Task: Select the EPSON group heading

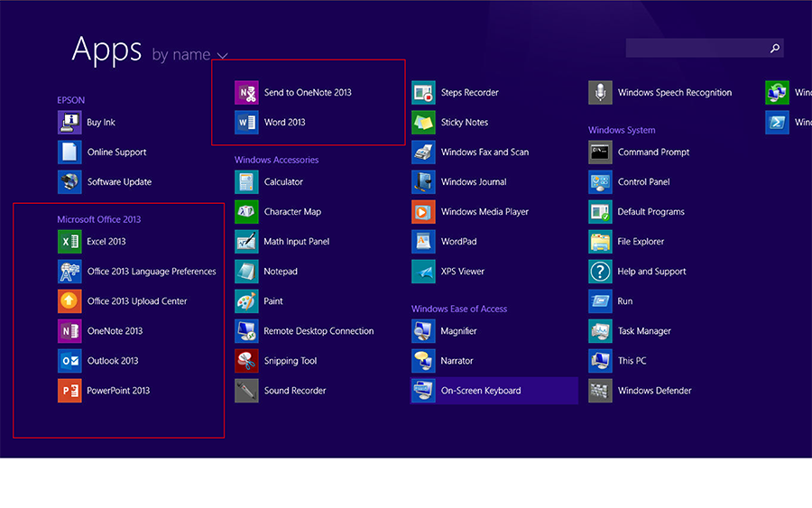Action: point(71,100)
